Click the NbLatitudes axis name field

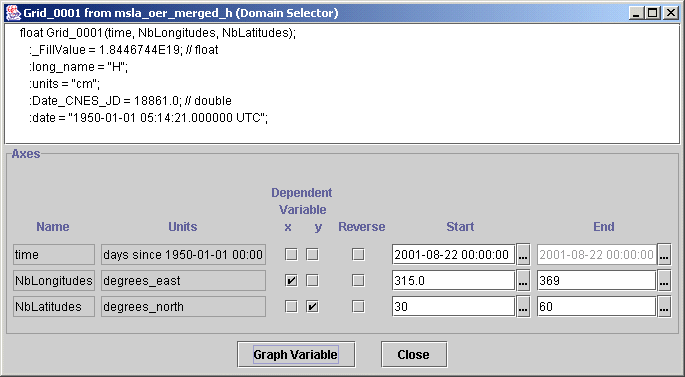point(54,307)
